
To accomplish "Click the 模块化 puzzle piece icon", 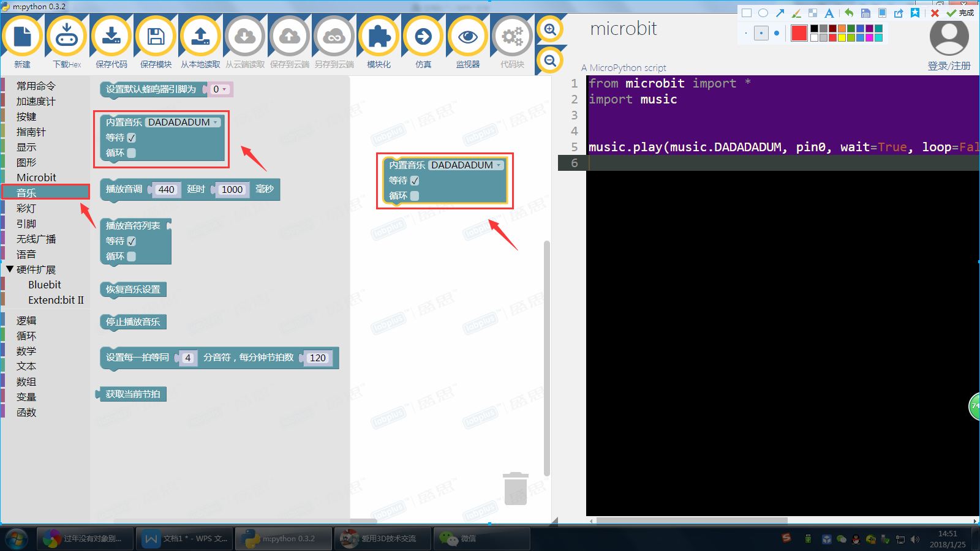I will click(379, 37).
